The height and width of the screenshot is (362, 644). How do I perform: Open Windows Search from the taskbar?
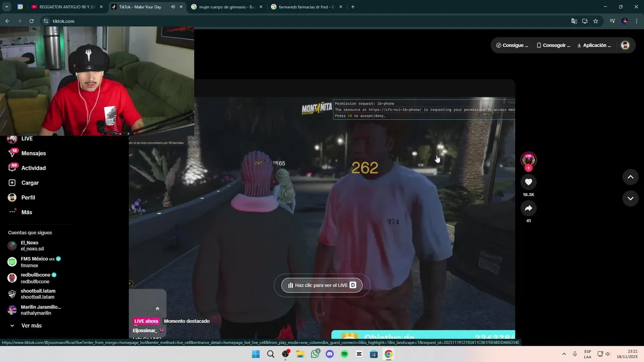(271, 354)
